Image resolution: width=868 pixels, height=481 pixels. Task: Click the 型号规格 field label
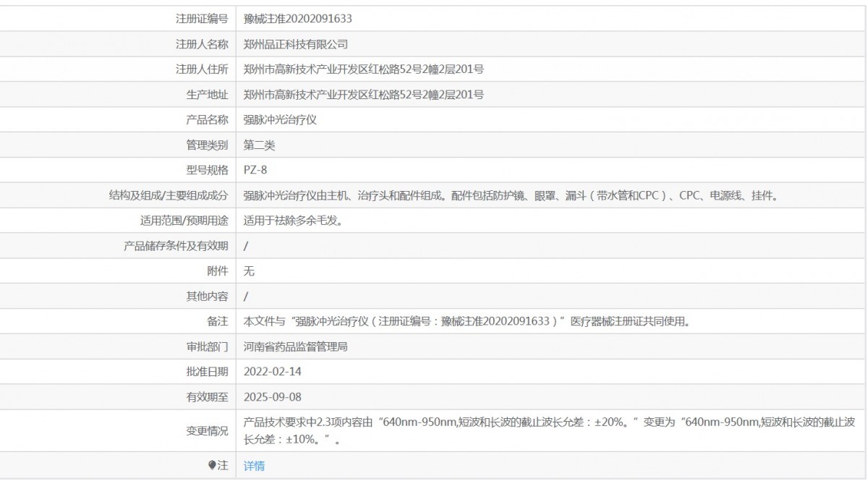(207, 170)
